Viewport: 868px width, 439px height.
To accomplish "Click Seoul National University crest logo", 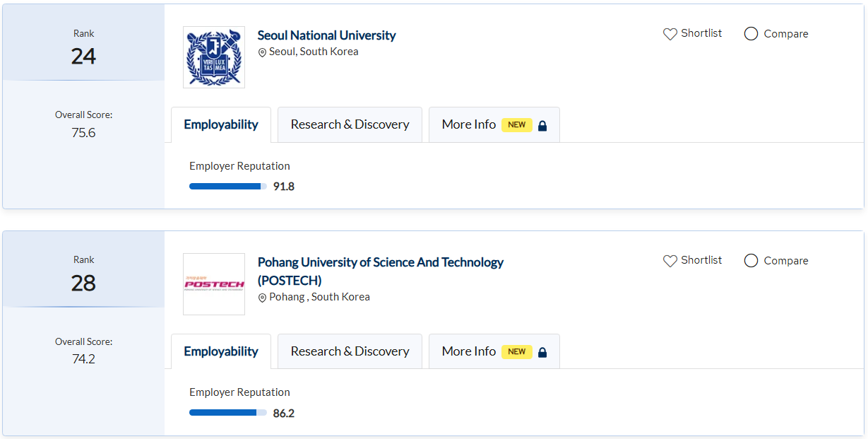I will (213, 57).
